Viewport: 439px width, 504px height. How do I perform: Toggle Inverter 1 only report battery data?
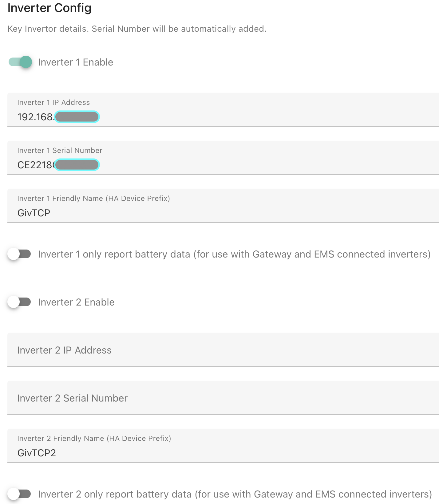19,254
